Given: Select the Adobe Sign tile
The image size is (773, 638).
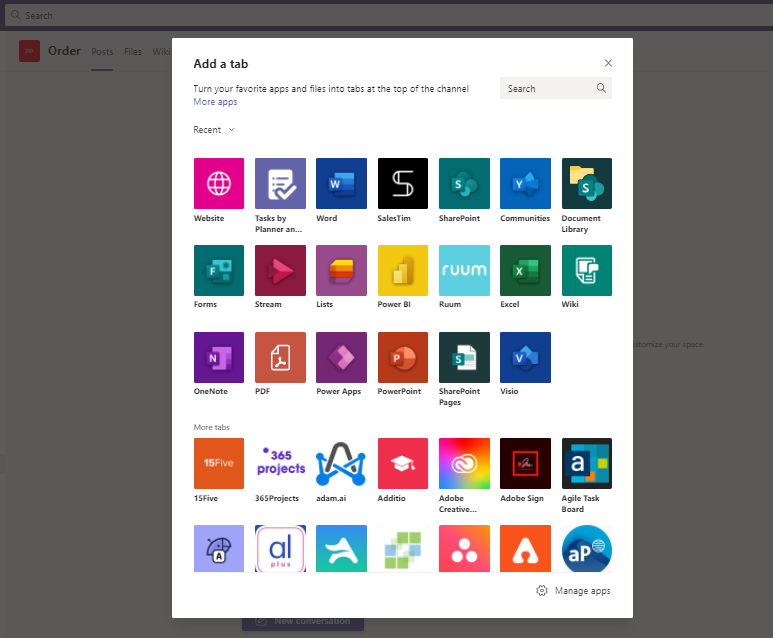Looking at the screenshot, I should [x=525, y=463].
